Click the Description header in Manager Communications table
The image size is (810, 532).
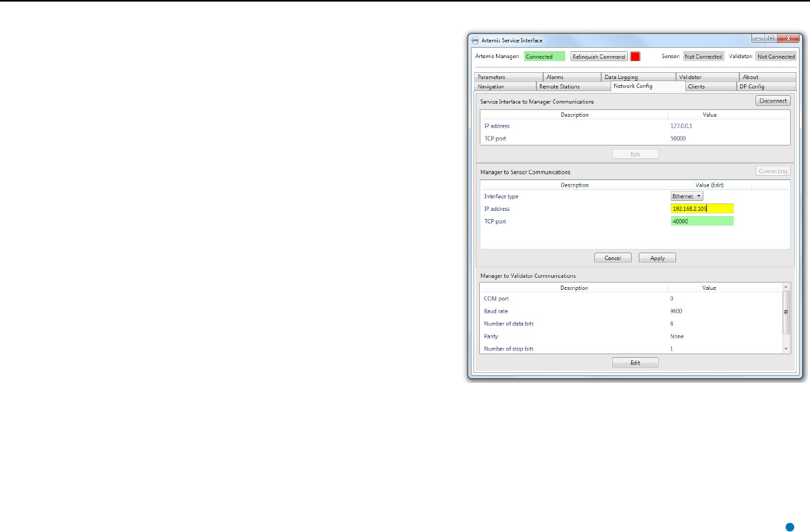pos(575,115)
